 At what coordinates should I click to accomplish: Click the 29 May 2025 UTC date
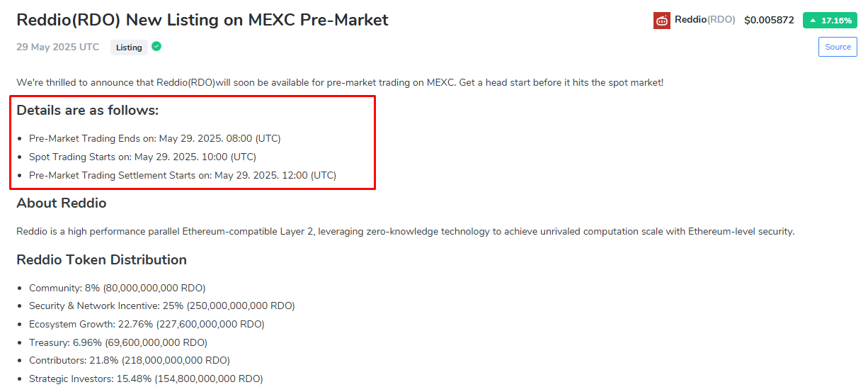pyautogui.click(x=58, y=47)
